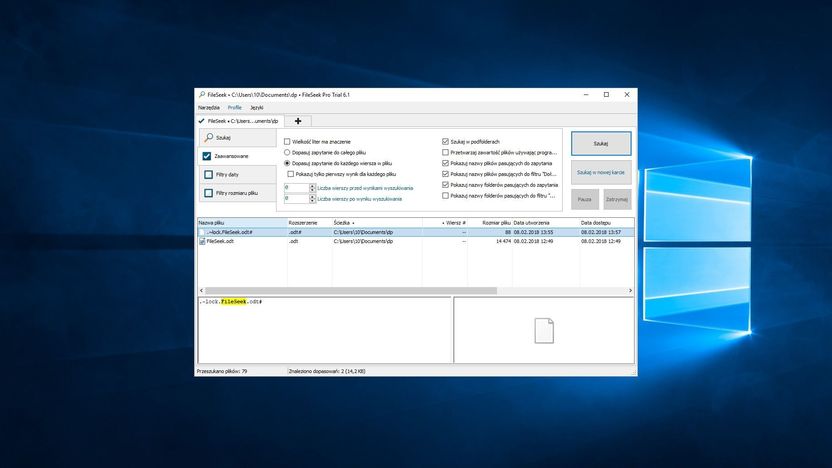Sort by 'Ścieżka' column header

tap(377, 223)
